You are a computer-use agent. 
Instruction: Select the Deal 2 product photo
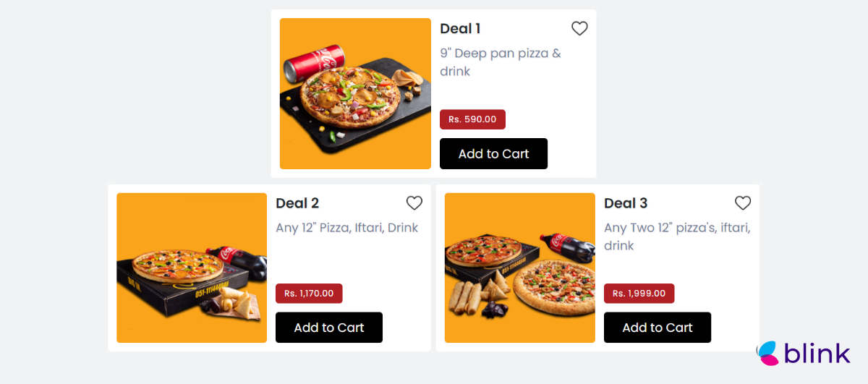(192, 268)
